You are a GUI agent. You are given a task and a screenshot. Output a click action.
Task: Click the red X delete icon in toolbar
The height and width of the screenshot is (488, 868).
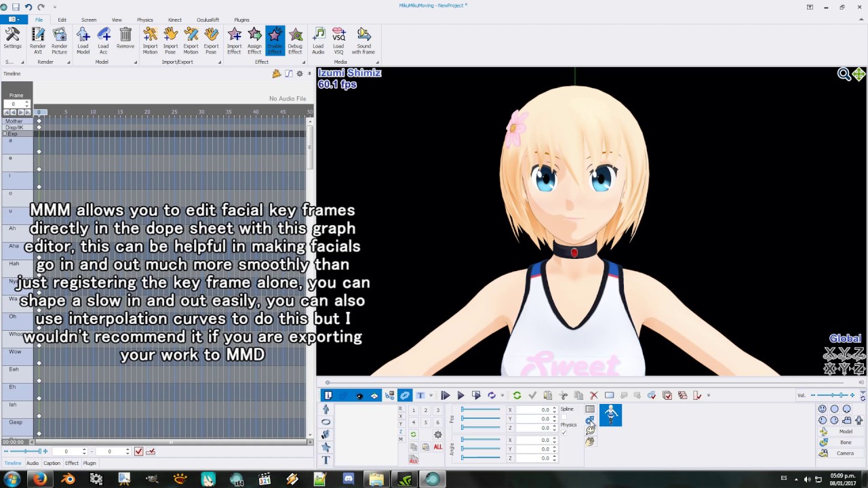pyautogui.click(x=594, y=395)
